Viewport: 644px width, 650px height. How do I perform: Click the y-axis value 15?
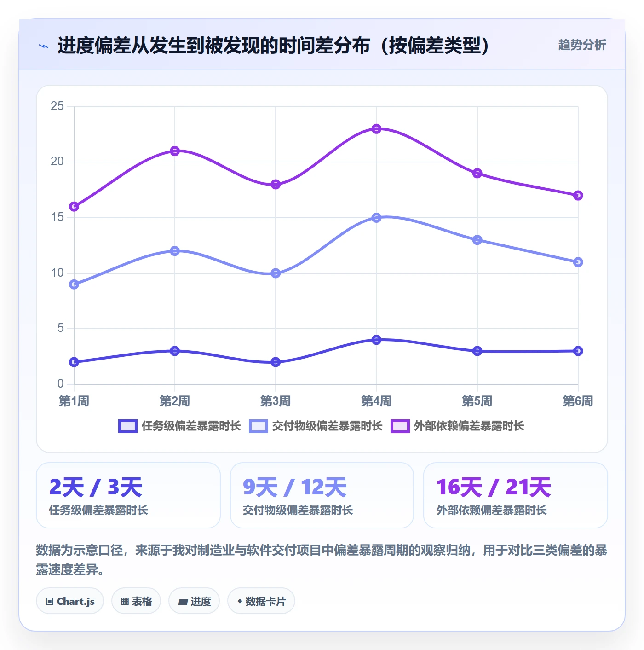click(x=57, y=217)
